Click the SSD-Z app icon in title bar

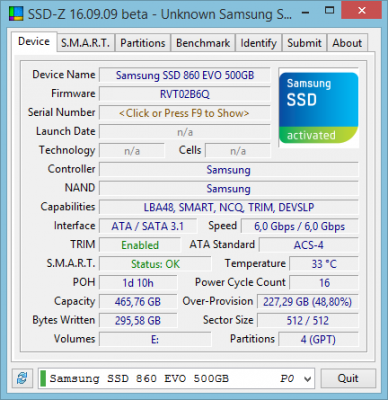tap(15, 14)
